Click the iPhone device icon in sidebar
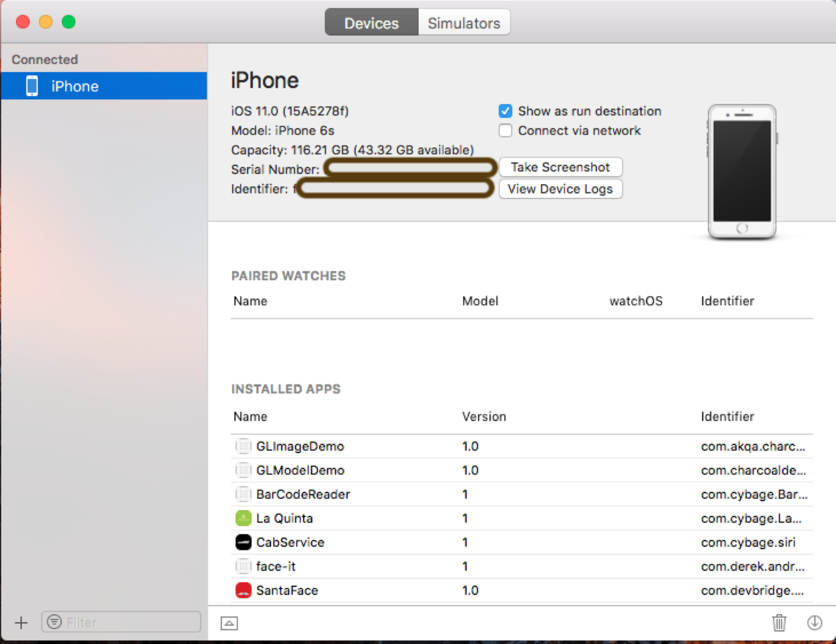Screen dimensions: 836x644 31,85
